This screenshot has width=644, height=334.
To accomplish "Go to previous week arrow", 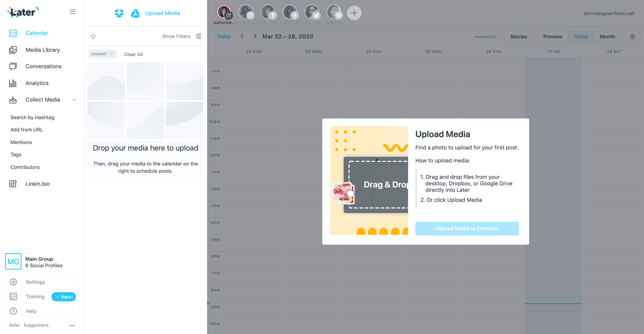I will [242, 36].
